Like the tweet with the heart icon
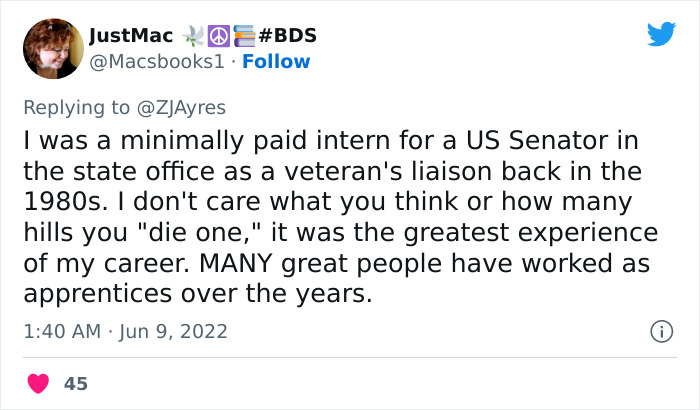This screenshot has height=410, width=700. (40, 383)
